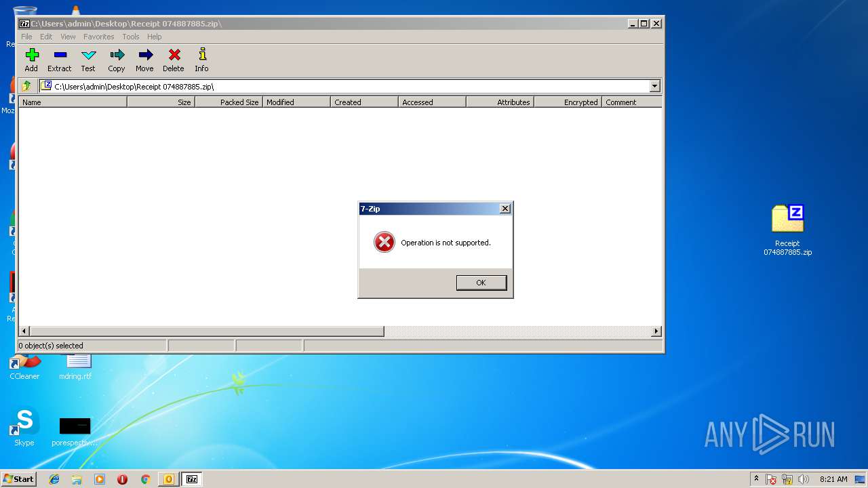Image resolution: width=868 pixels, height=488 pixels.
Task: Show hidden tray icons arrow
Action: coord(756,479)
